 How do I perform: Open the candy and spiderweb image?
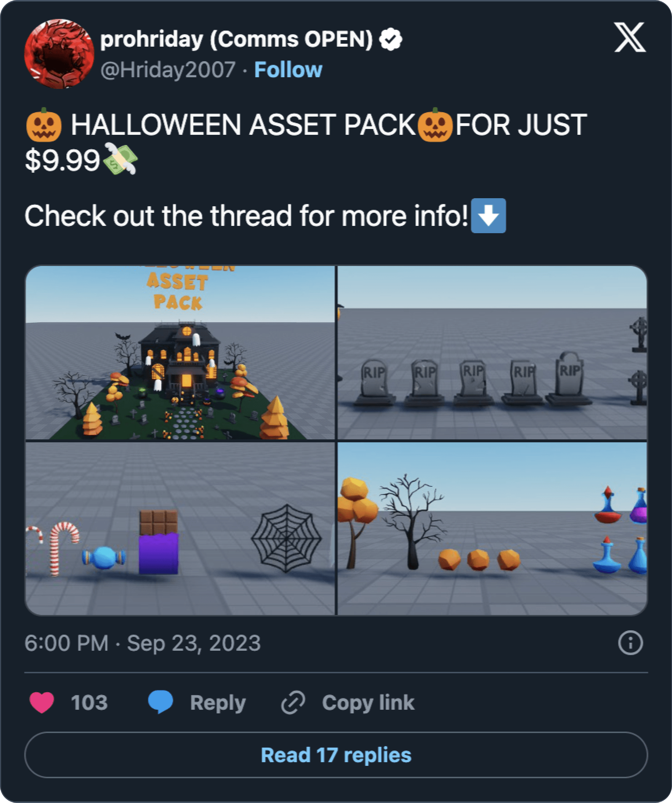(x=180, y=529)
